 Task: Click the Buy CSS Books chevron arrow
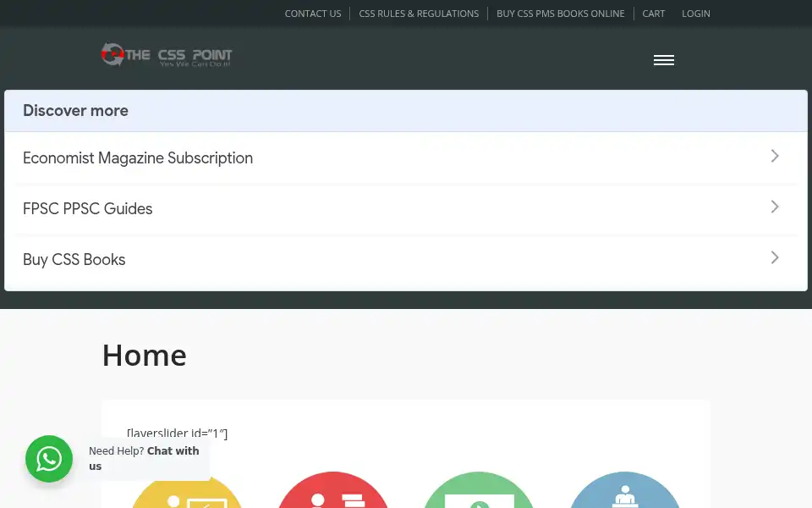coord(775,257)
